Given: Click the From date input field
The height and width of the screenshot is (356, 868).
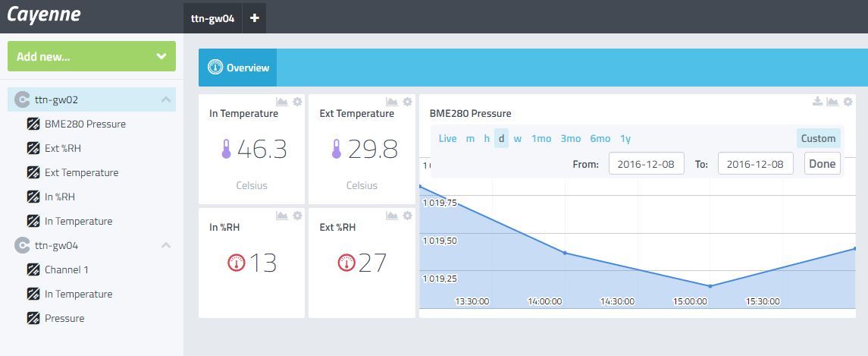Looking at the screenshot, I should pyautogui.click(x=646, y=164).
